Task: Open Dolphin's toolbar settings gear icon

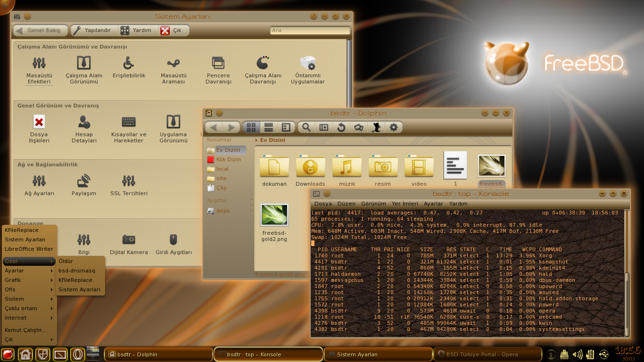Action: coord(394,127)
